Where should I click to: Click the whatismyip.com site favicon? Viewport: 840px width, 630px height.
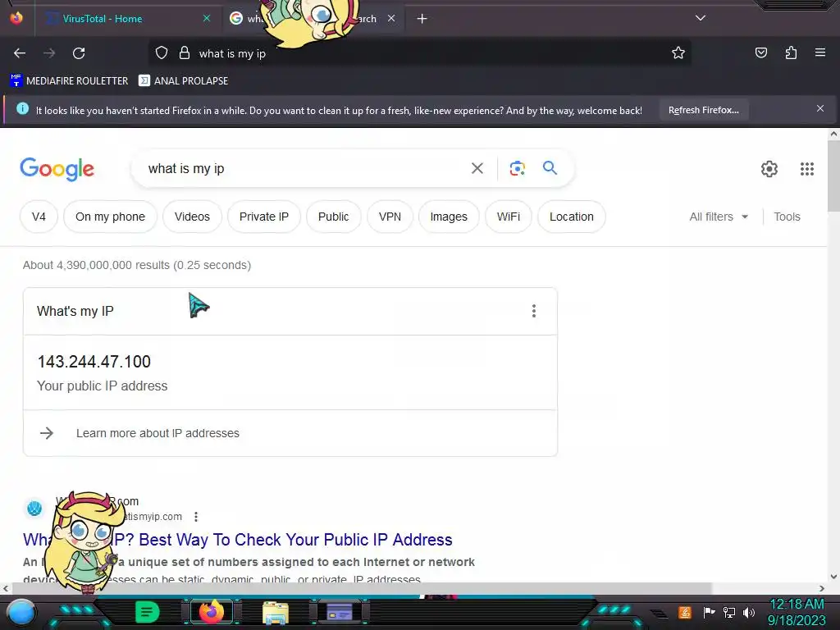coord(34,508)
